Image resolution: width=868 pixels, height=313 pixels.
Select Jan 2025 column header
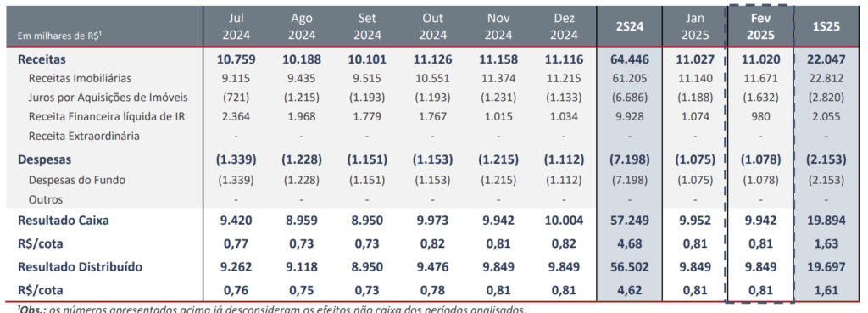[x=694, y=26]
